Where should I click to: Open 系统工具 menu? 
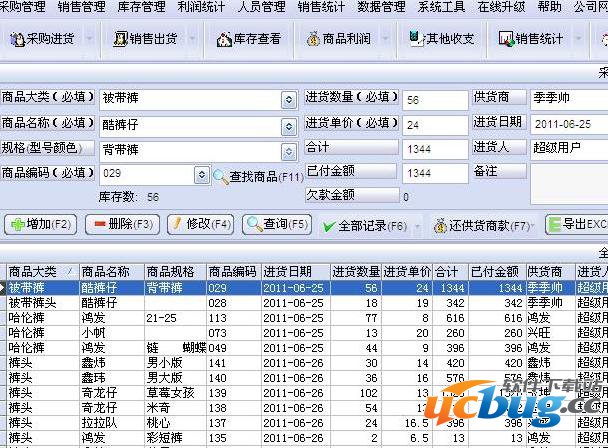(441, 7)
